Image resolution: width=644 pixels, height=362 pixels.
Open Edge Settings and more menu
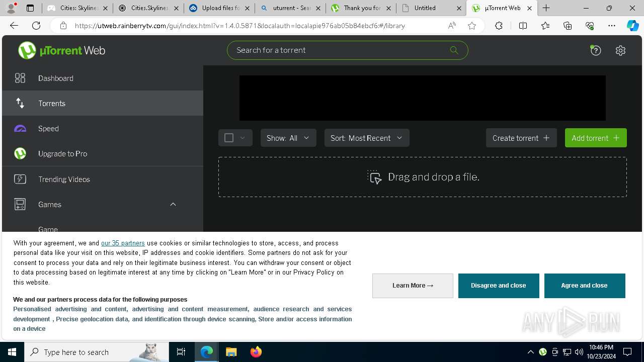pyautogui.click(x=612, y=26)
